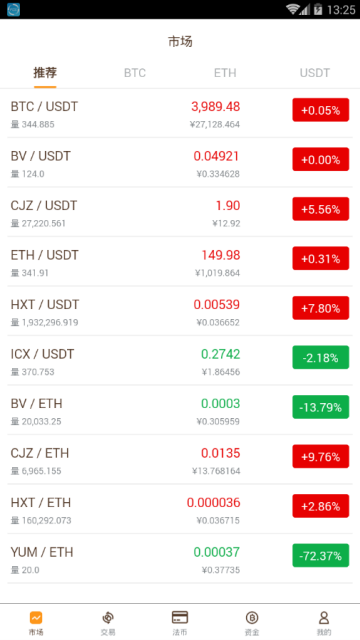Tap the battery icon in status bar
Screen dimensions: 360x640
[318, 9]
